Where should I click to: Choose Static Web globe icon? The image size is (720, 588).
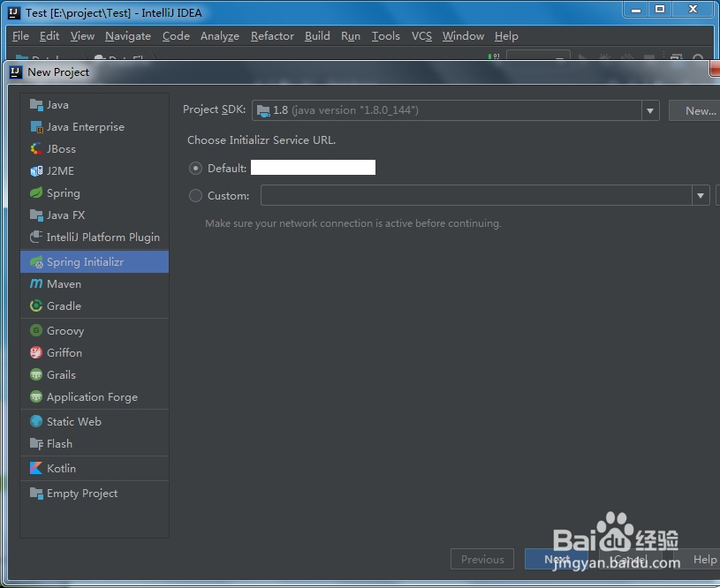click(36, 421)
